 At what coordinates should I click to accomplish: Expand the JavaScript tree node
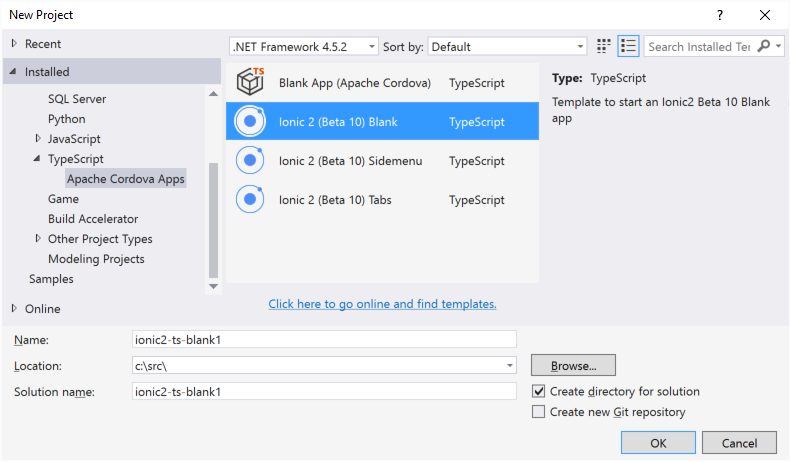(38, 138)
